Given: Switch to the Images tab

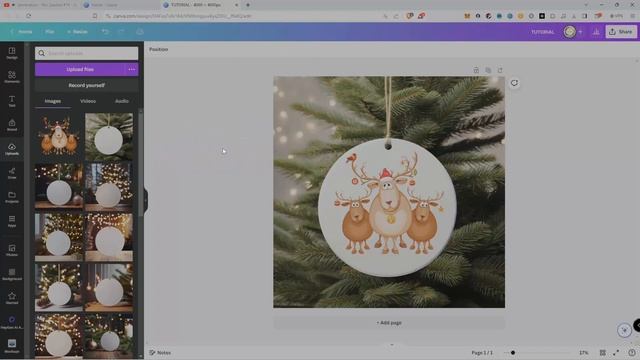Looking at the screenshot, I should [53, 101].
